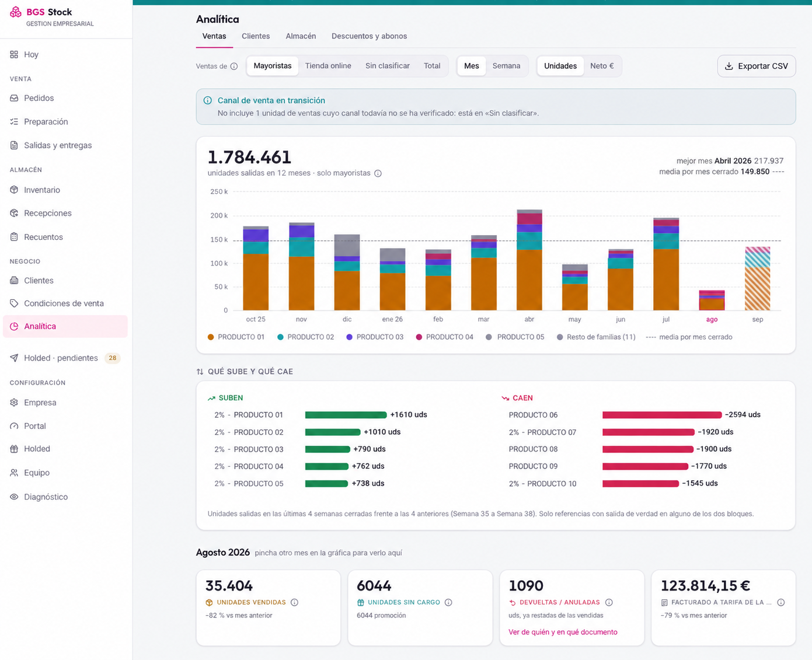Click info icon beside Devueltas / Anuladas
812x660 pixels.
(x=609, y=602)
